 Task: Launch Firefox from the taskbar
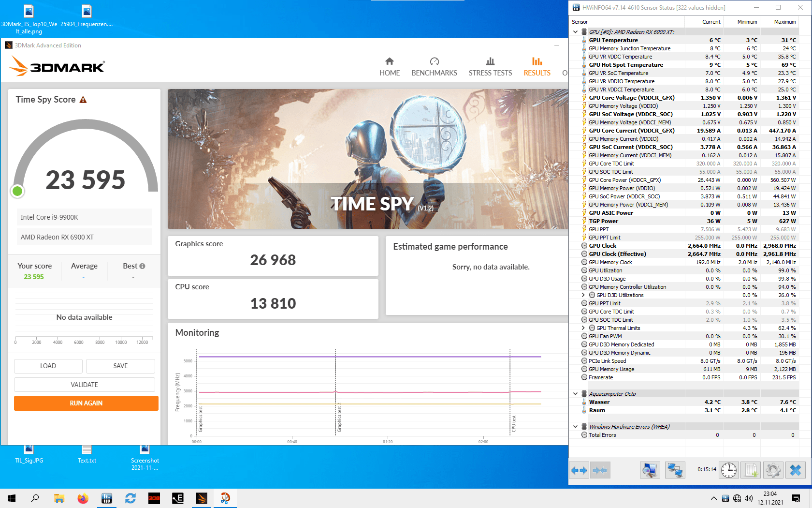(83, 498)
